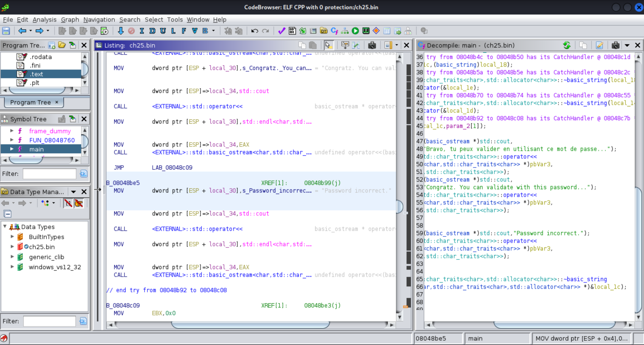Navigate to next Function with the F icon
This screenshot has height=345, width=644.
pos(184,31)
